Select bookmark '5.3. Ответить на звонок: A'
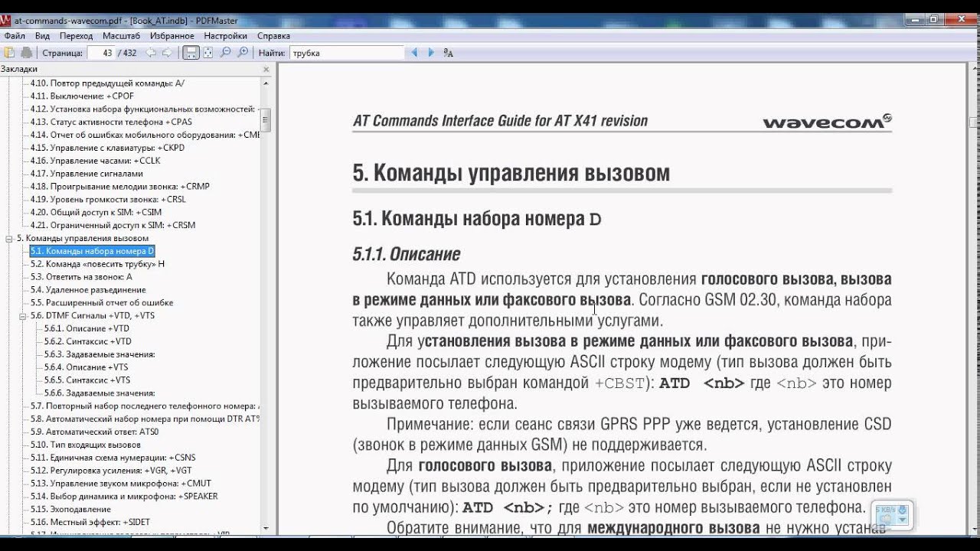The height and width of the screenshot is (551, 980). pyautogui.click(x=81, y=277)
